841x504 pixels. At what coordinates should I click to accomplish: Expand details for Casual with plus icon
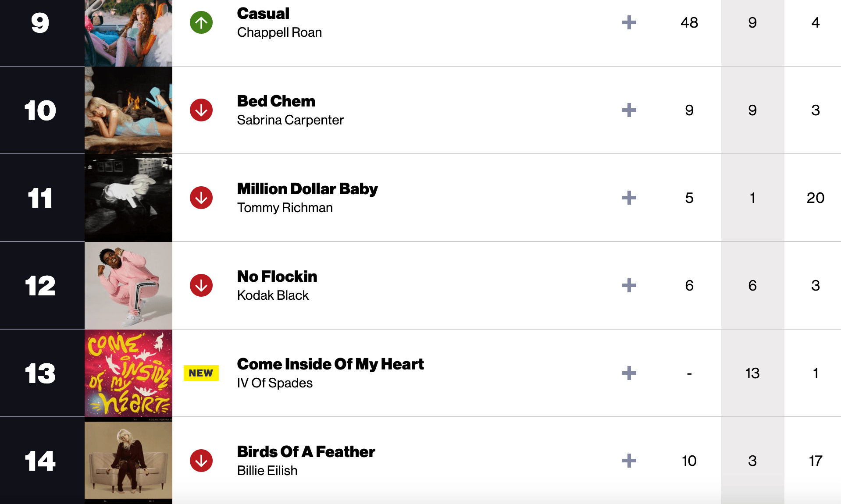click(629, 22)
